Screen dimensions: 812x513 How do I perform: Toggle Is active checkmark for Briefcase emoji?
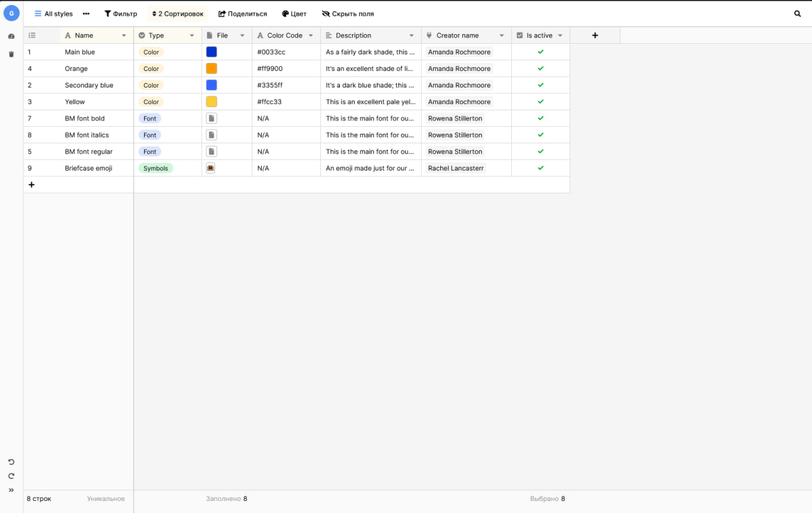[x=540, y=168]
